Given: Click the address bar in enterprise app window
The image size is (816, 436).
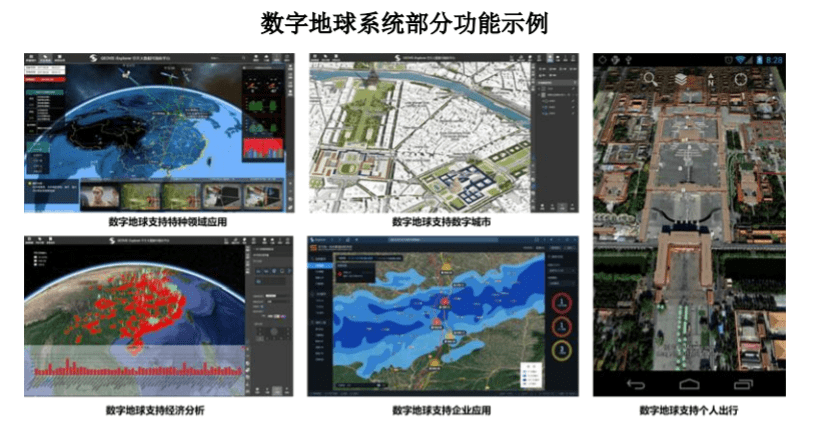Looking at the screenshot, I should (443, 240).
